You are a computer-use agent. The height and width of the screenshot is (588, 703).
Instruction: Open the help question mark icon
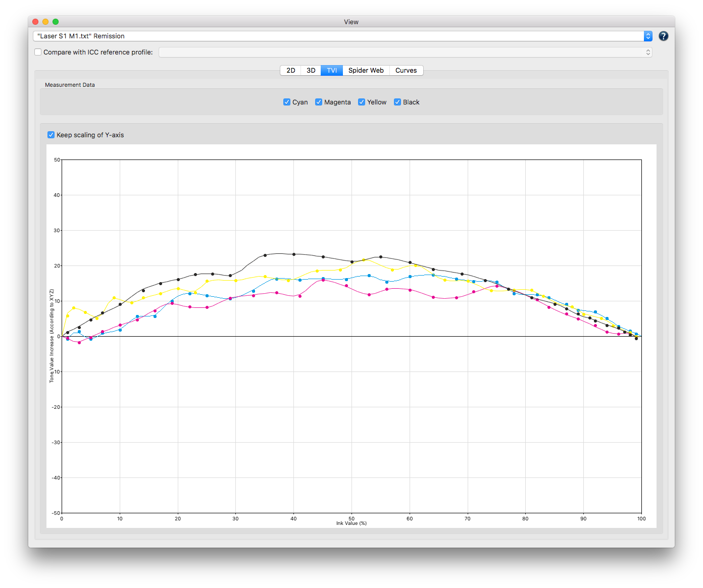[664, 36]
